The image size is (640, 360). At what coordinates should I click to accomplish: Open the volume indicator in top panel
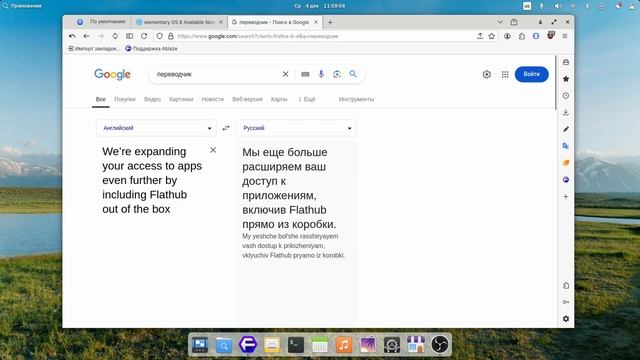(558, 6)
